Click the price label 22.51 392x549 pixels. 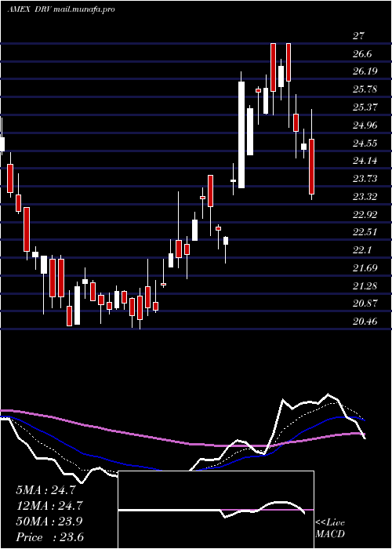coord(365,232)
